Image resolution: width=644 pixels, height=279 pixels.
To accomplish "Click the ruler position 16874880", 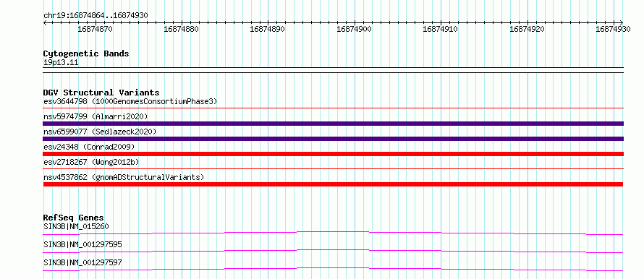I will 181,29.
